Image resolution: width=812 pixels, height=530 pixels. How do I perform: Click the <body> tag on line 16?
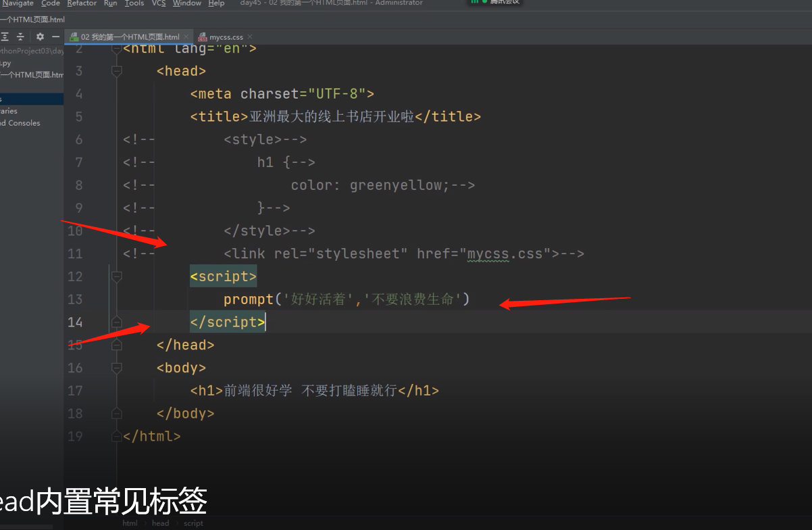pyautogui.click(x=182, y=368)
